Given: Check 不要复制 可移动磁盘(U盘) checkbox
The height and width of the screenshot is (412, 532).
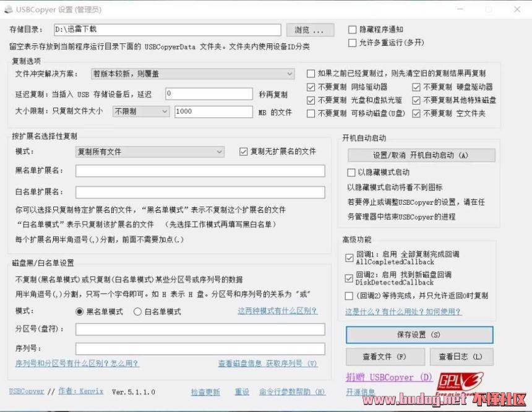Looking at the screenshot, I should [311, 113].
